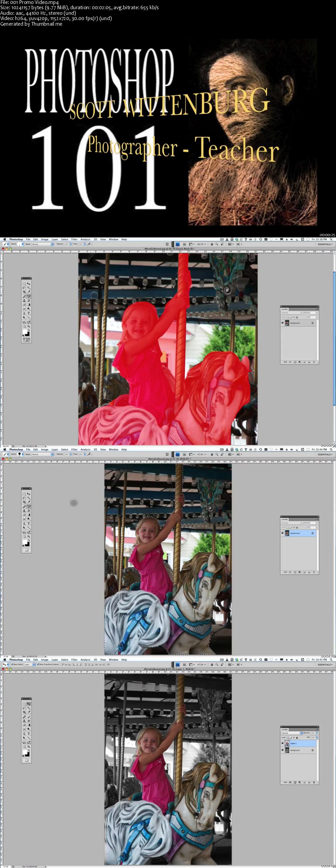Select the Move tool in the Quick Mask frame
The height and width of the screenshot is (868, 336).
coord(29,284)
